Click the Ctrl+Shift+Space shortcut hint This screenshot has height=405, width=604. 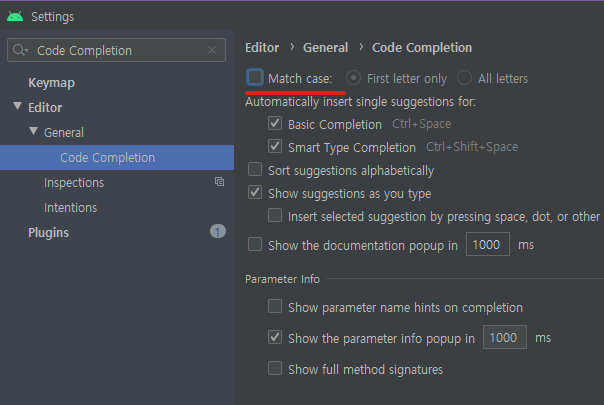(472, 147)
